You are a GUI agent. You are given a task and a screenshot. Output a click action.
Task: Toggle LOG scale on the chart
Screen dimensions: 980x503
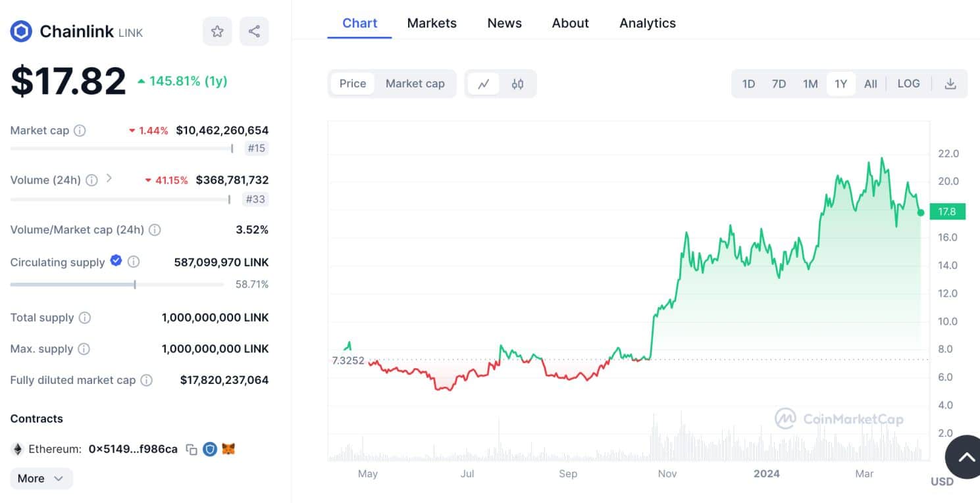pyautogui.click(x=908, y=84)
